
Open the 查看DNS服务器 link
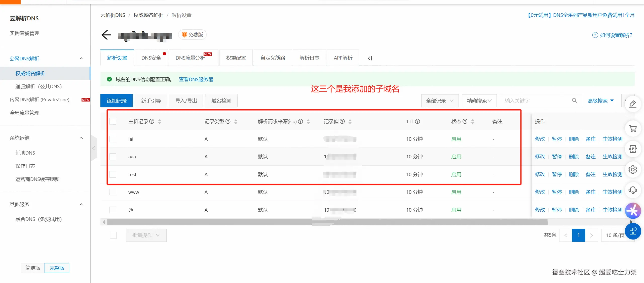coord(196,79)
